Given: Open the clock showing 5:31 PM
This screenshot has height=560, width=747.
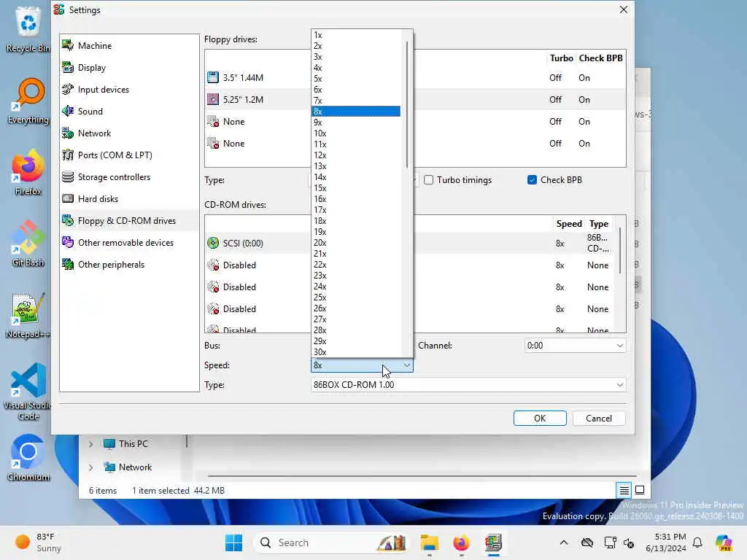Looking at the screenshot, I should [x=665, y=542].
